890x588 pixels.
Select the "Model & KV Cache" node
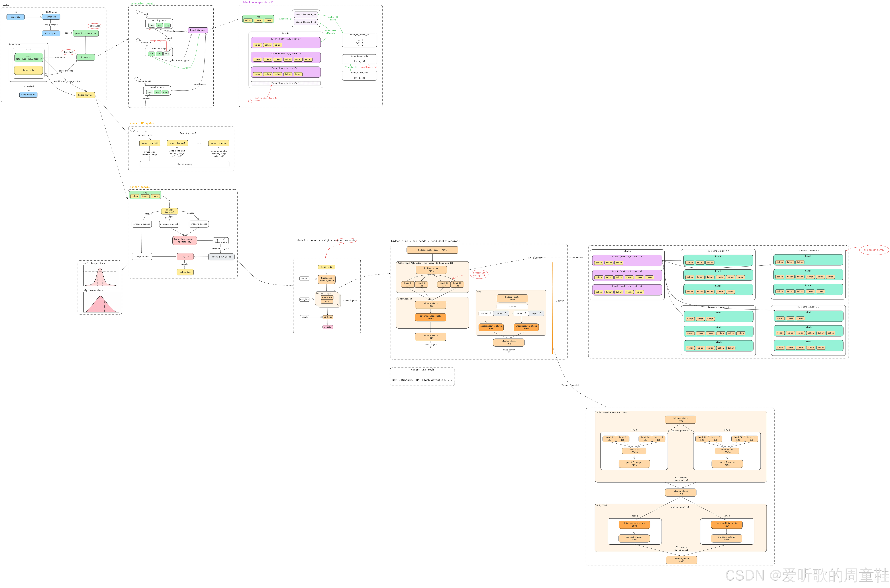[221, 257]
